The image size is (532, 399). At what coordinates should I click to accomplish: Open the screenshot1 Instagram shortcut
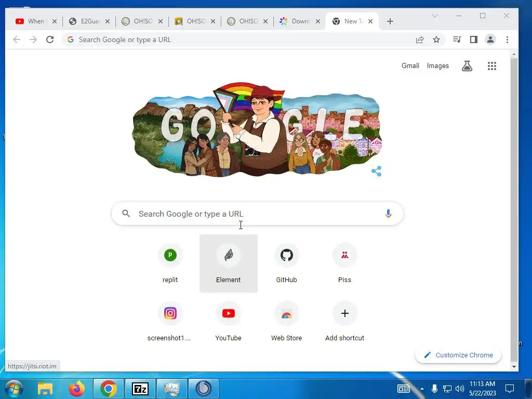coord(170,321)
